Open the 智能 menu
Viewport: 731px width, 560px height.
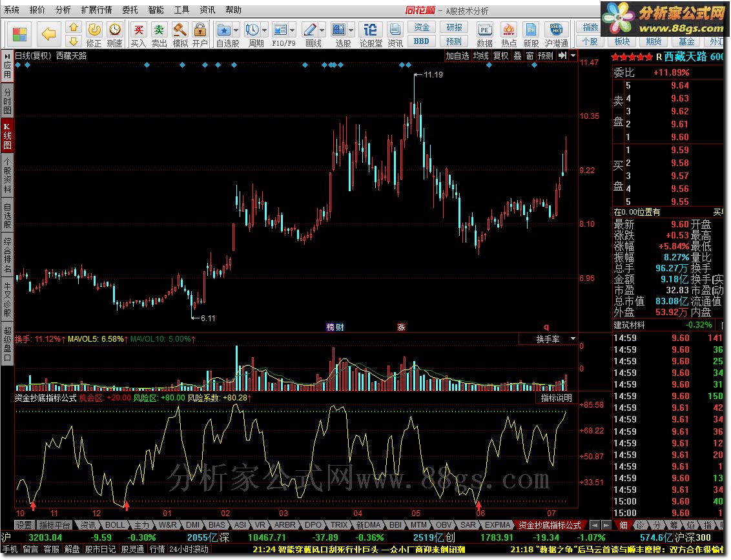[x=156, y=10]
